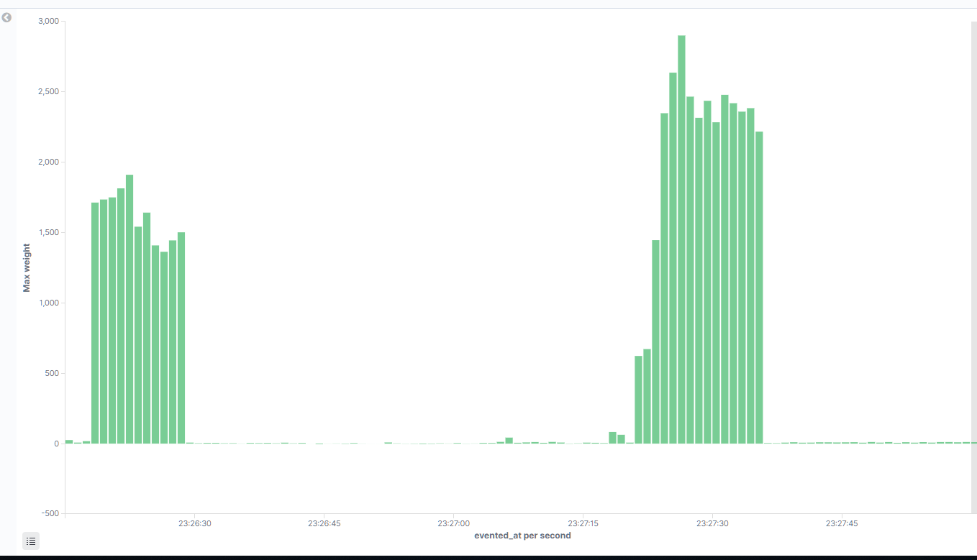Click the vertical scrollbar on the right edge
The width and height of the screenshot is (977, 560).
(x=973, y=267)
